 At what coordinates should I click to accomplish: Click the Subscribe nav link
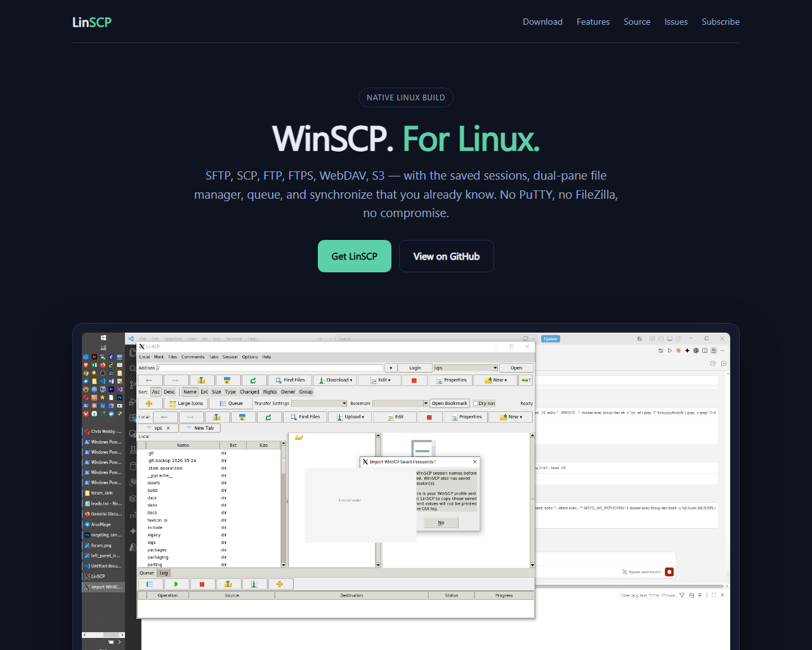click(x=721, y=22)
